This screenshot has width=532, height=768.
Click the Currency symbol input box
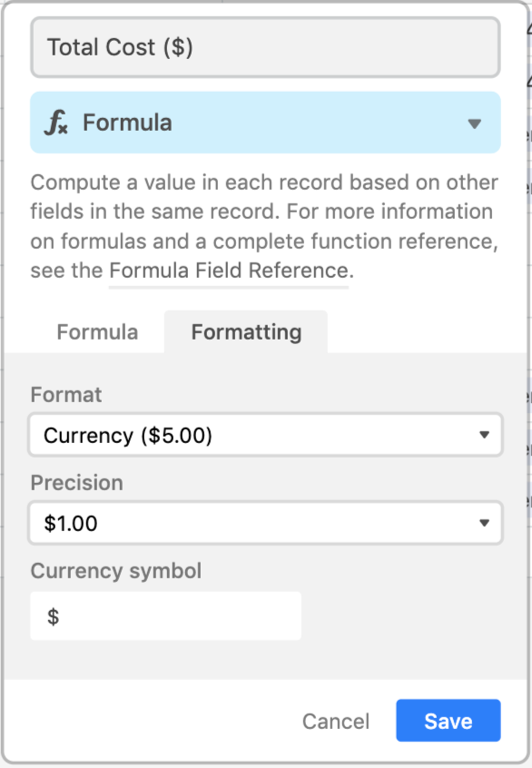click(165, 615)
